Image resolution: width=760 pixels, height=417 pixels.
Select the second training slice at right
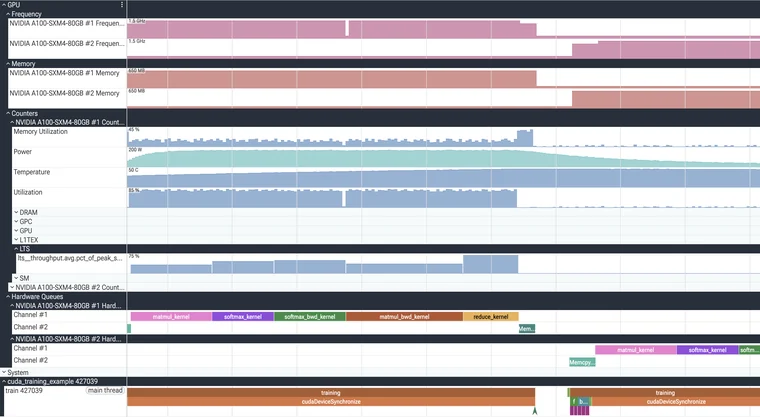coord(665,393)
